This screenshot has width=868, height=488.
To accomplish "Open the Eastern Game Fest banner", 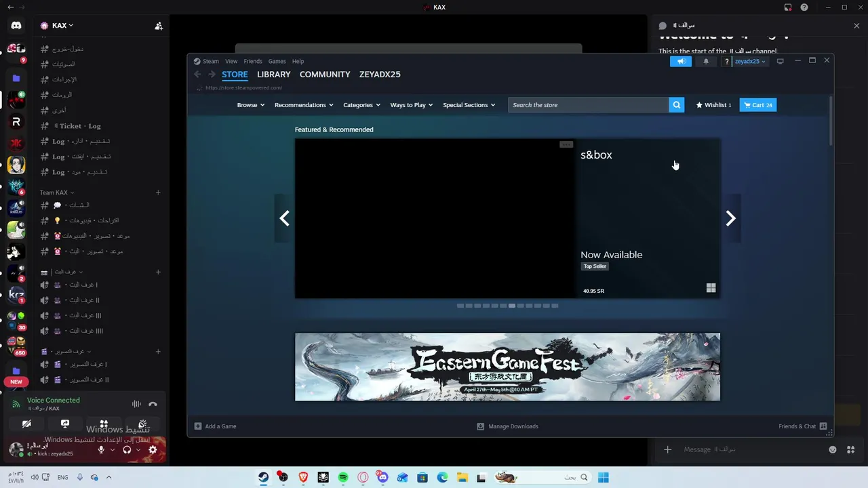I will (x=507, y=367).
